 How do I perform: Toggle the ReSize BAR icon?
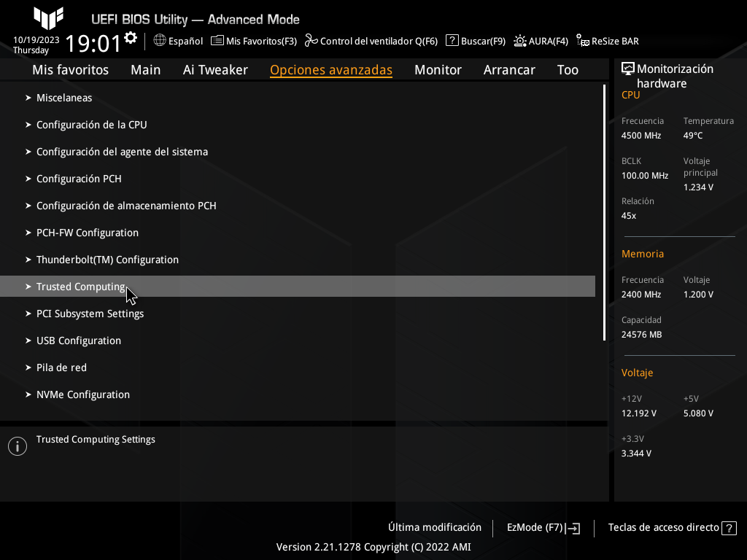coord(583,41)
